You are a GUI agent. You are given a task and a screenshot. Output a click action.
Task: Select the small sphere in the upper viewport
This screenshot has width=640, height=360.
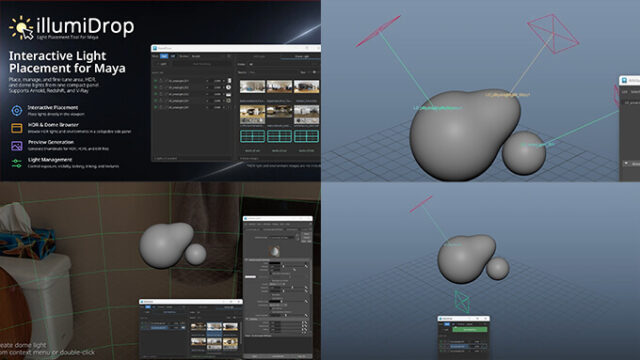click(524, 153)
